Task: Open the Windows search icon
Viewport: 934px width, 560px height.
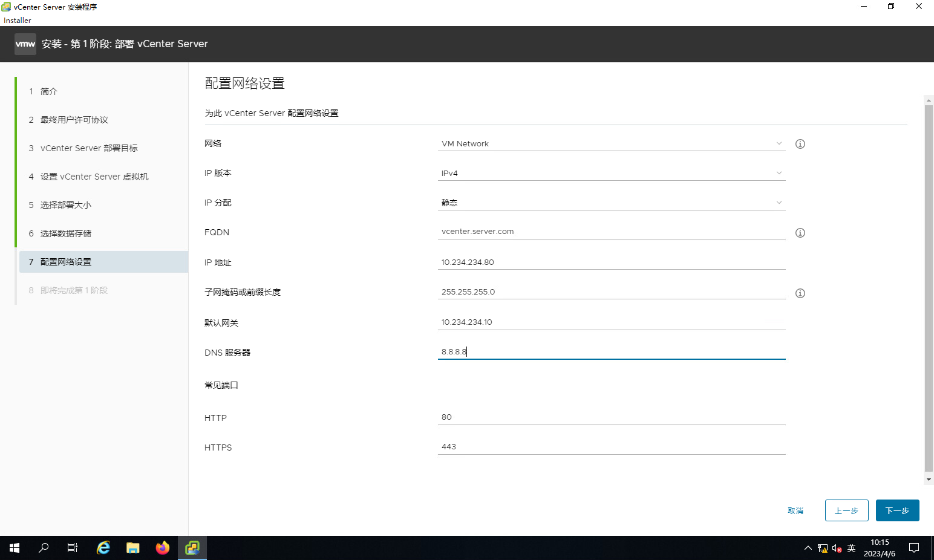Action: coord(44,548)
